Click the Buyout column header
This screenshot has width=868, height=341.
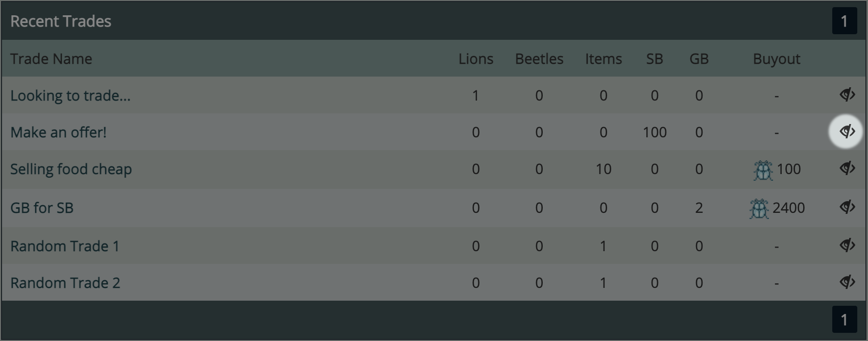coord(777,59)
